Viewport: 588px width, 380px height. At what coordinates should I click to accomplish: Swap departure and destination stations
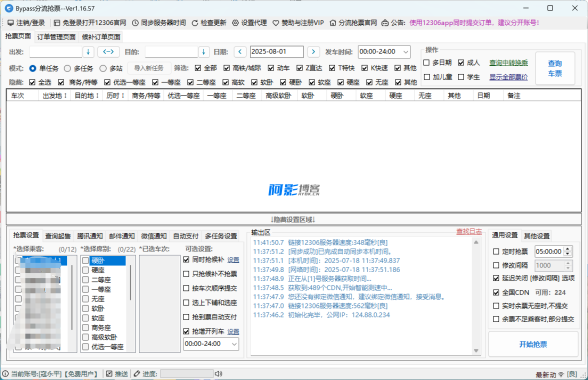coord(108,52)
